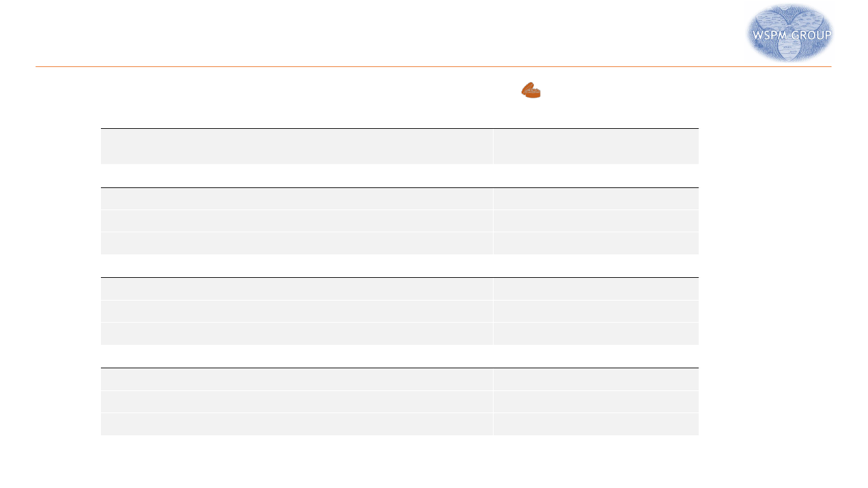
Task: Click the very last row's left cell of the table
Action: tap(297, 424)
